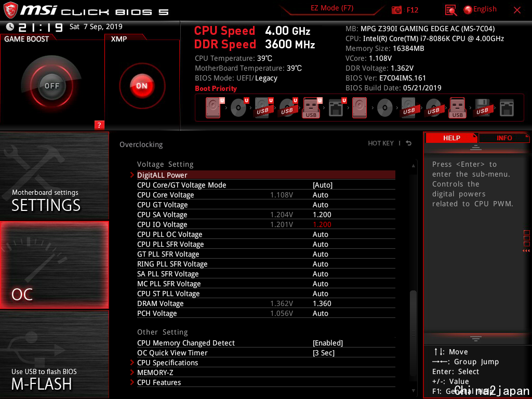Select the UEFI USB key boot icon with U badge
532x399 pixels.
[312, 108]
